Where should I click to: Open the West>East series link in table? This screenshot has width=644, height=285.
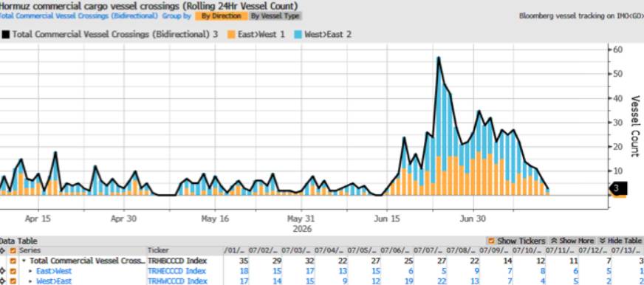pos(54,281)
